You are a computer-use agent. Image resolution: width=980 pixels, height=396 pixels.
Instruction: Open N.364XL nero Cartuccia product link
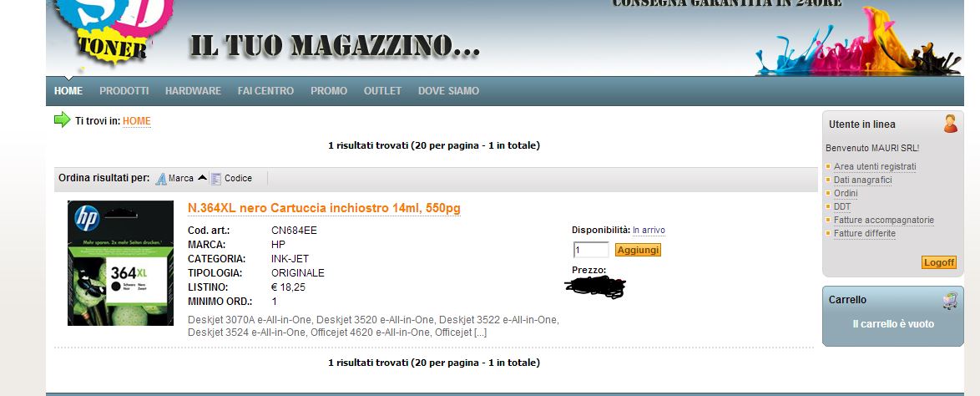click(x=325, y=208)
